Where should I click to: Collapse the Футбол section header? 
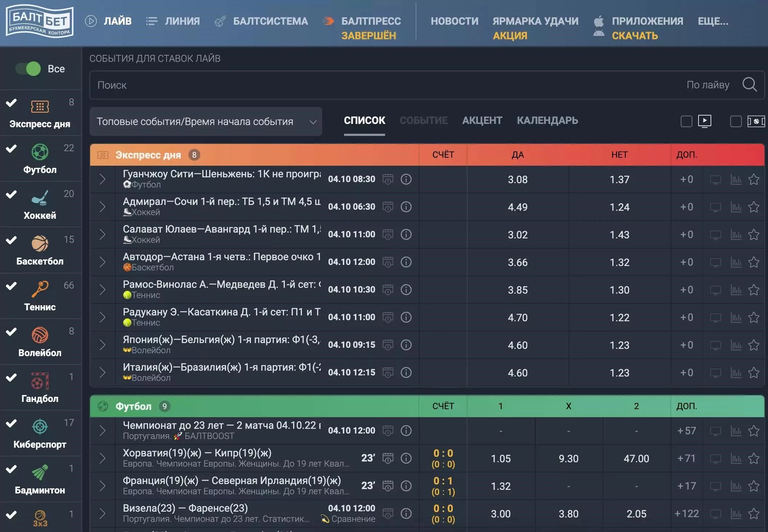point(255,406)
